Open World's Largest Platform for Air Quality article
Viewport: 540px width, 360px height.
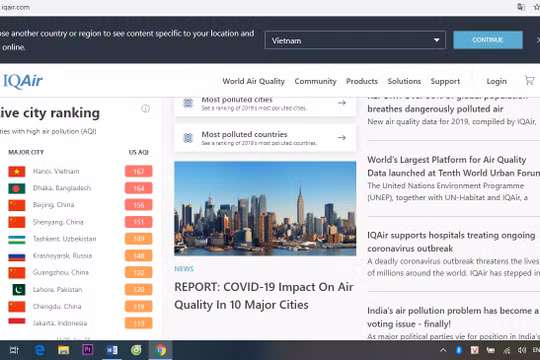pos(453,166)
